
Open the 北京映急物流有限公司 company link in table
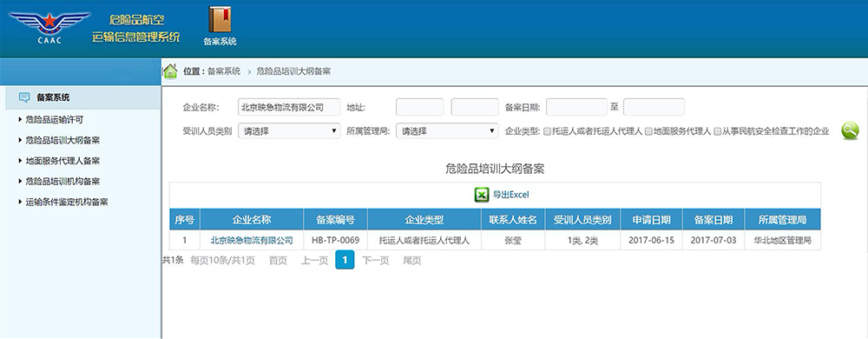[252, 241]
